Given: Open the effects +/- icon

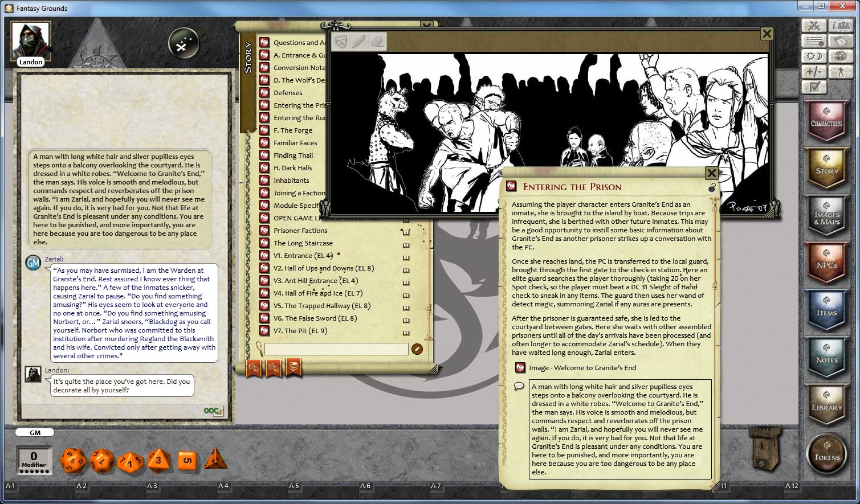Looking at the screenshot, I should coord(813,71).
